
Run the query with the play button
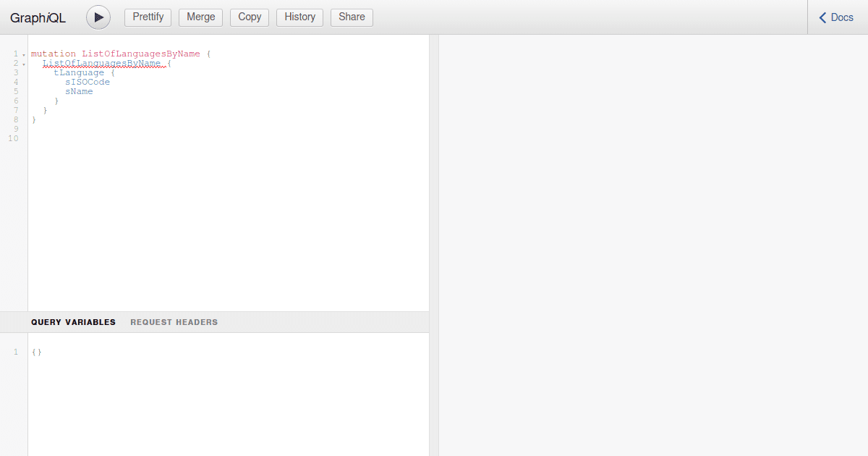click(x=98, y=17)
